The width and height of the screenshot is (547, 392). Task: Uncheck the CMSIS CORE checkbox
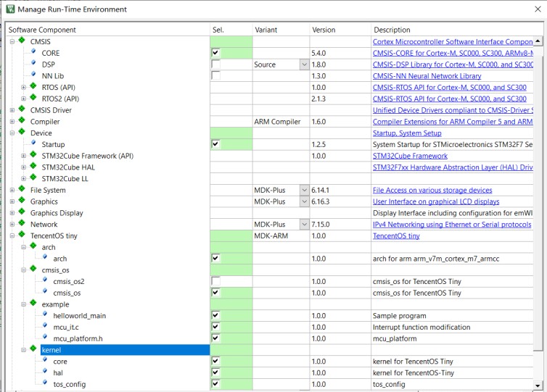(x=215, y=53)
